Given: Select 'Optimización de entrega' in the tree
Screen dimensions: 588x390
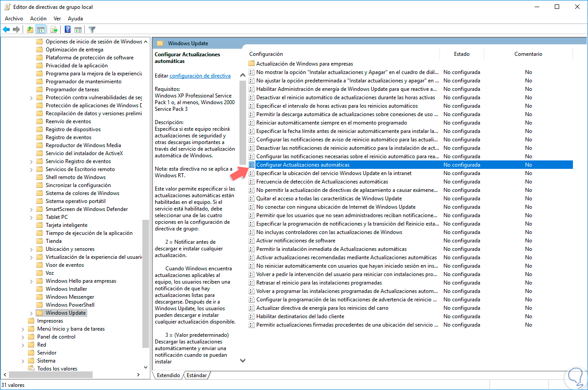Looking at the screenshot, I should [x=74, y=50].
